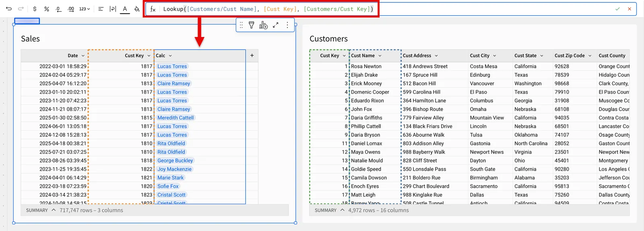Viewport: 644px width, 231px height.
Task: Open the Cust Name column dropdown
Action: [x=380, y=56]
